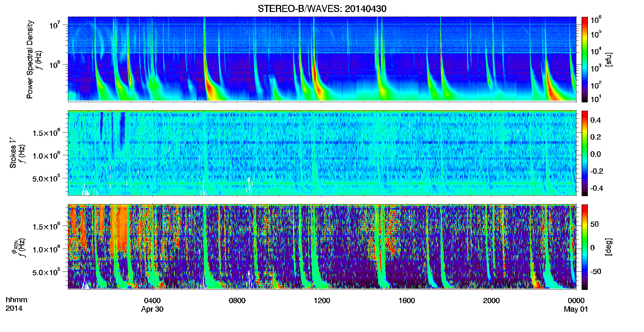Click the title STEREO-B/WAVES: 20140430
This screenshot has width=644, height=332.
click(322, 9)
